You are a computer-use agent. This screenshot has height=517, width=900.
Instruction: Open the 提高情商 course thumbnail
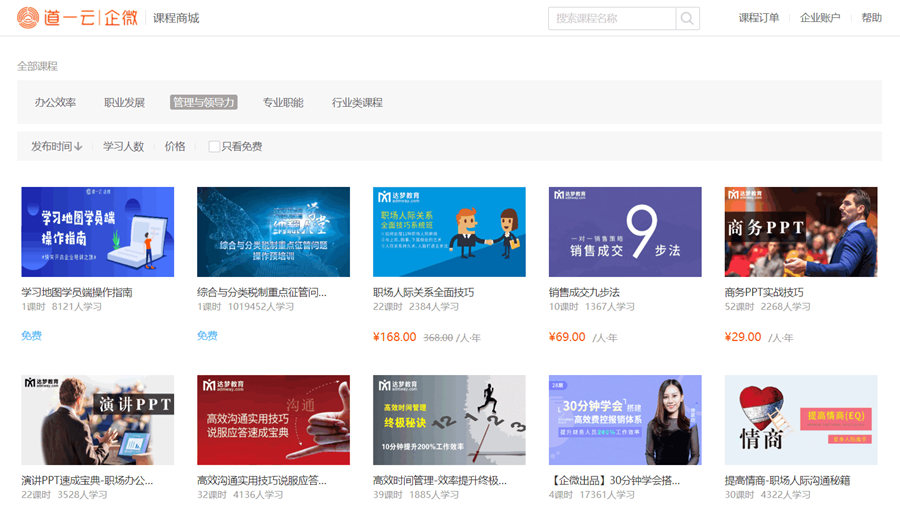[800, 420]
